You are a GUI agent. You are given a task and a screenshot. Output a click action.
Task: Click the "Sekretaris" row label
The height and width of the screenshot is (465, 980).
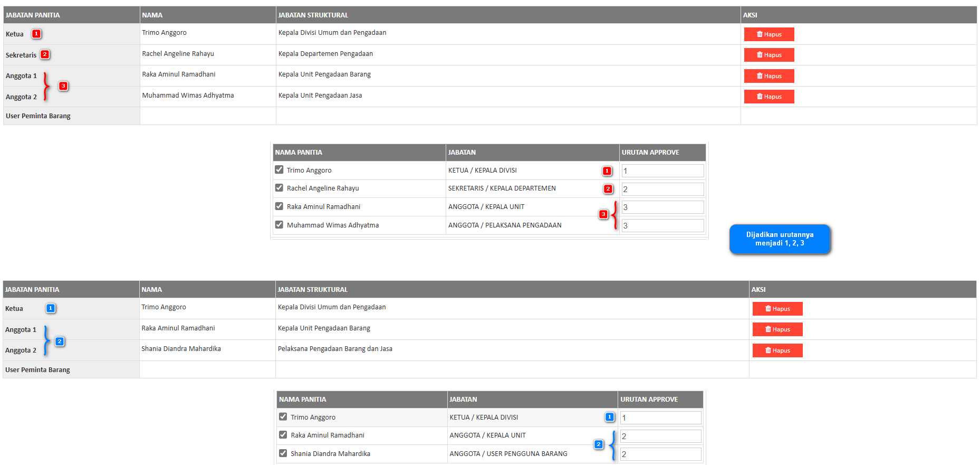click(x=21, y=55)
